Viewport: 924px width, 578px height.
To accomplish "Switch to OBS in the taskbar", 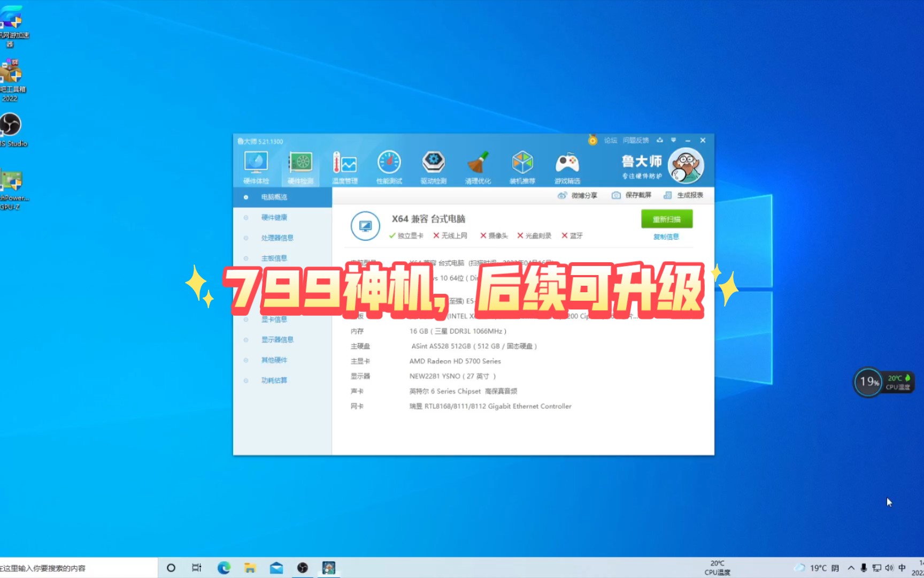I will pyautogui.click(x=303, y=568).
